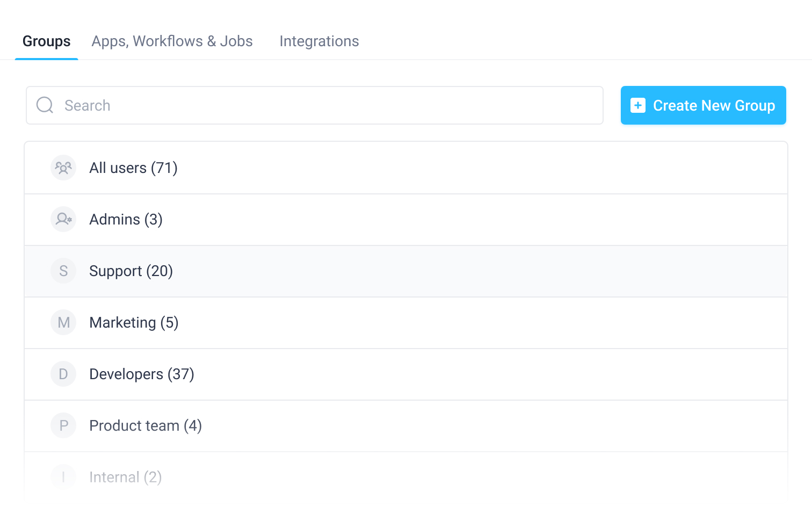
Task: Click the Developers group 'D' avatar
Action: [x=63, y=374]
